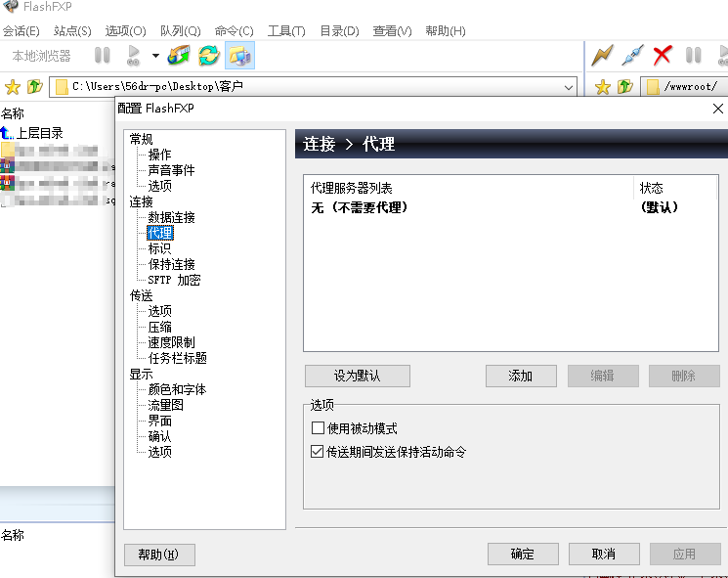Select 选项 under 显示 in the tree
Viewport: 728px width, 578px height.
[159, 452]
